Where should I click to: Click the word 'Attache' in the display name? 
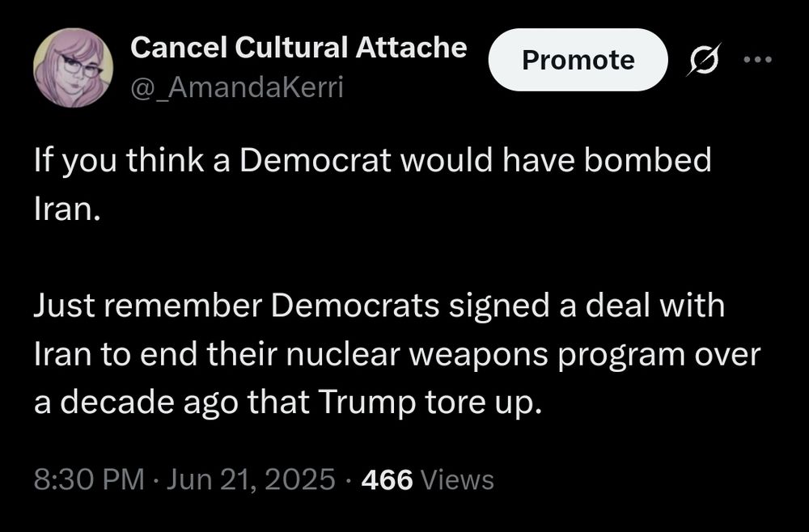[x=411, y=48]
